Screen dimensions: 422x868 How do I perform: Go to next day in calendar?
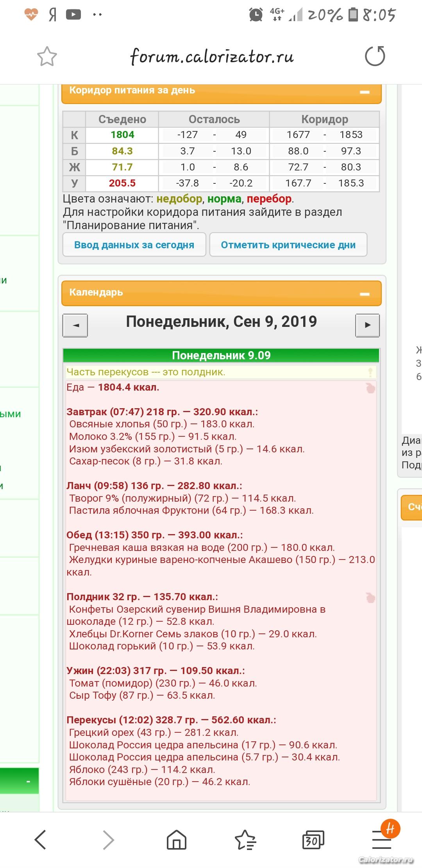pos(367,325)
